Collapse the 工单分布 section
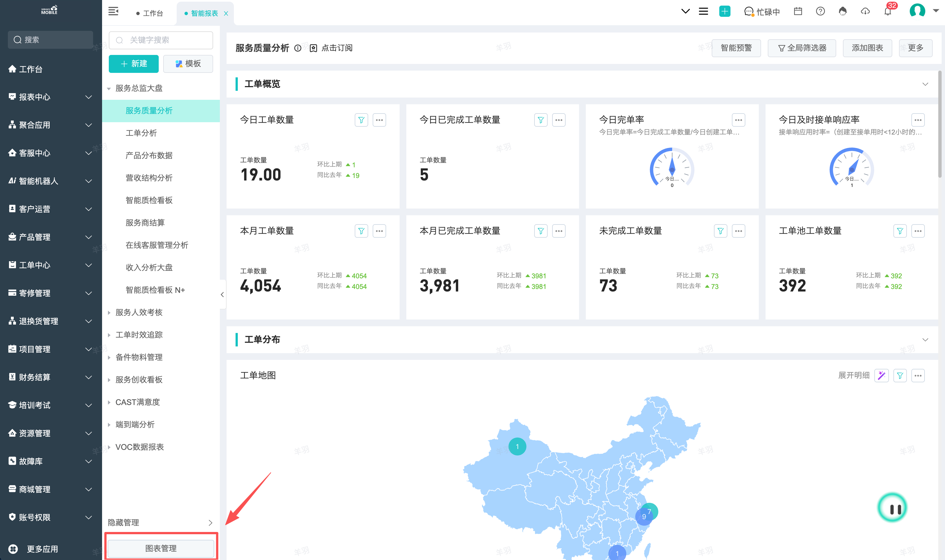Image resolution: width=945 pixels, height=560 pixels. coord(925,340)
